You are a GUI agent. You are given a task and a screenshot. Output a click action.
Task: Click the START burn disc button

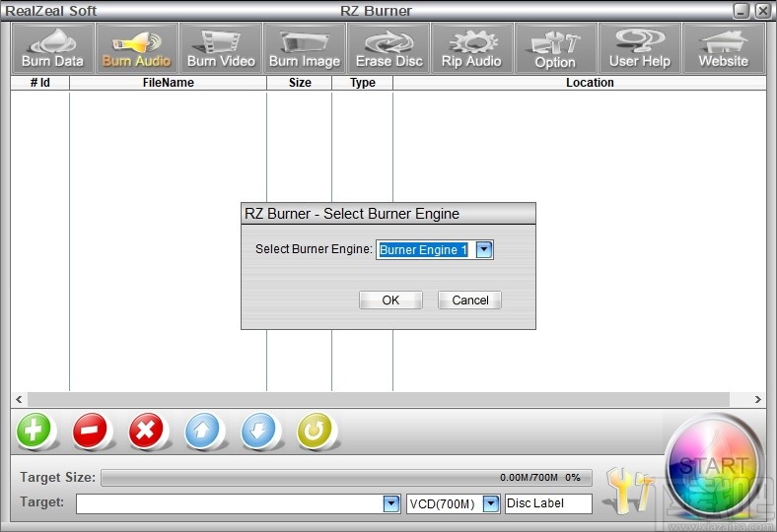tap(714, 467)
